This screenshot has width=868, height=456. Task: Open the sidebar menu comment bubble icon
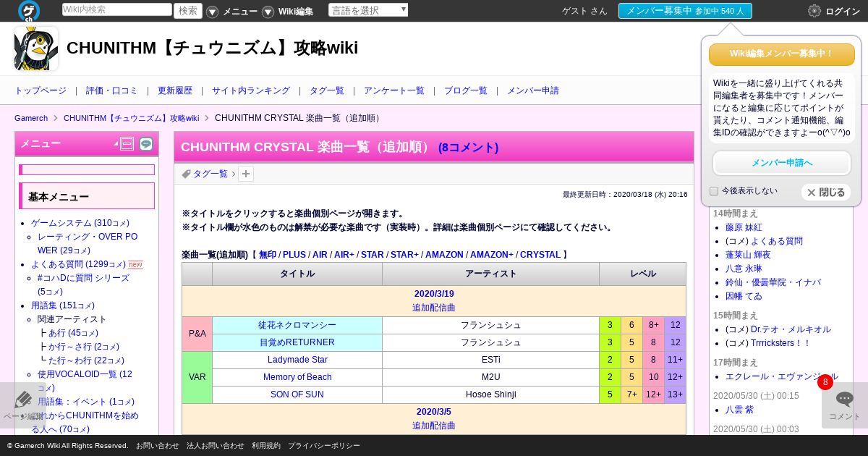(146, 144)
